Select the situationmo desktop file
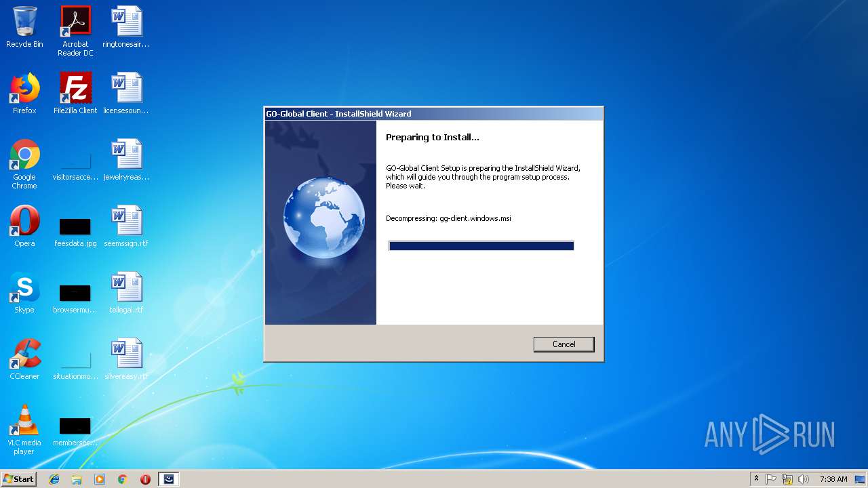868x488 pixels. [75, 364]
